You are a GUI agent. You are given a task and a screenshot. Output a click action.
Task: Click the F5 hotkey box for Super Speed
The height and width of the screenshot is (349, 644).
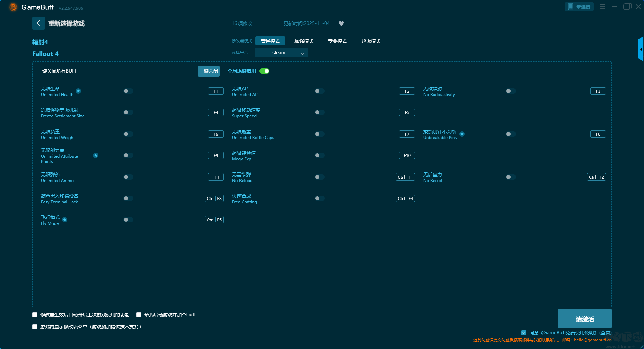click(407, 112)
